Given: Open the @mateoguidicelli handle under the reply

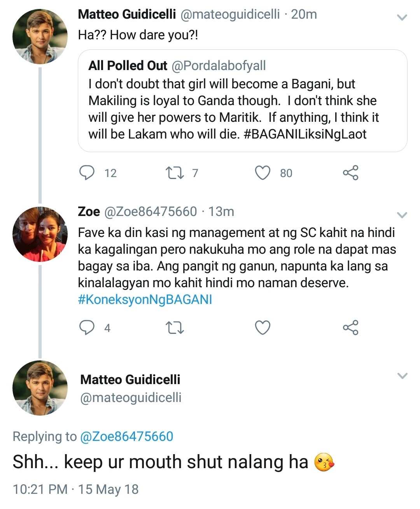Looking at the screenshot, I should point(131,397).
